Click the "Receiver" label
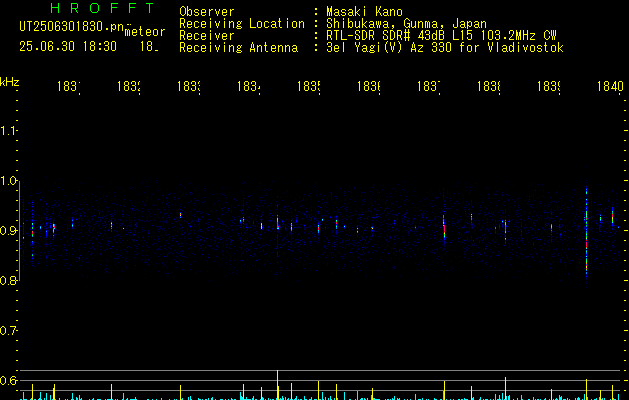The width and height of the screenshot is (629, 400). pos(207,36)
